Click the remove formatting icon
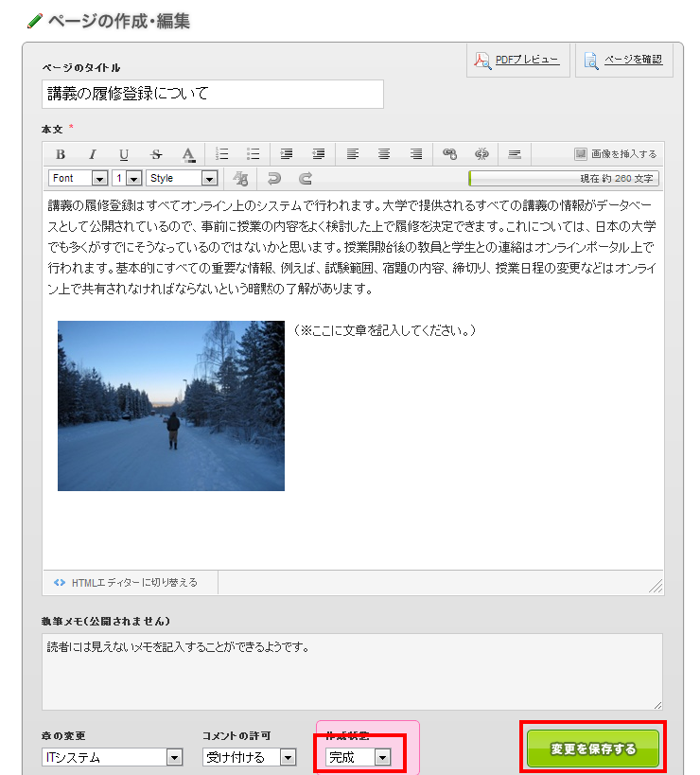This screenshot has height=775, width=700. click(x=240, y=179)
